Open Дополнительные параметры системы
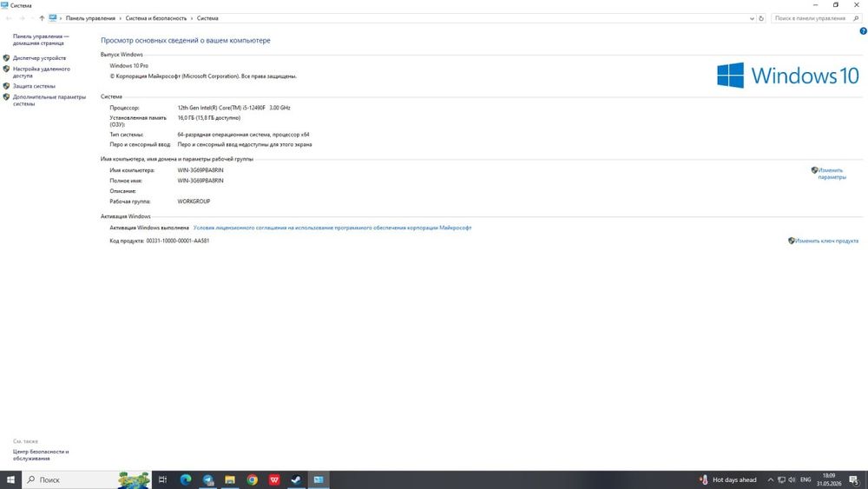The image size is (868, 489). (x=49, y=100)
